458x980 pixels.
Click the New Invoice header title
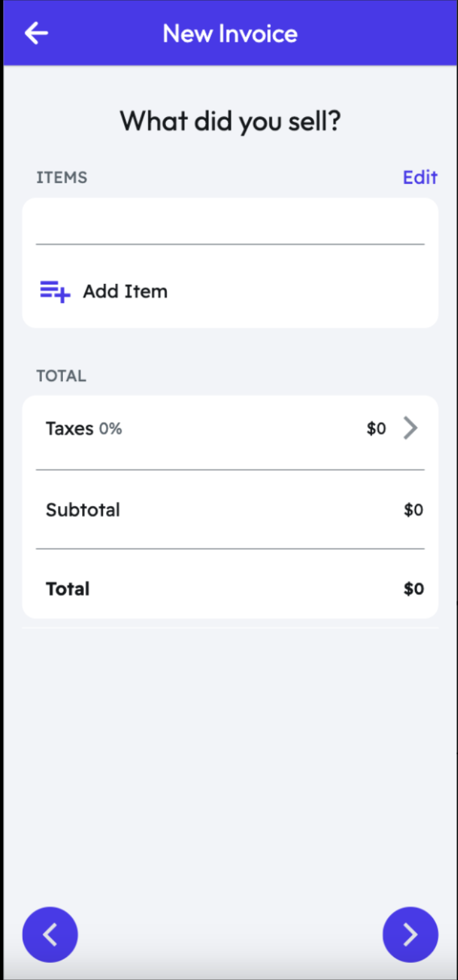pos(230,33)
